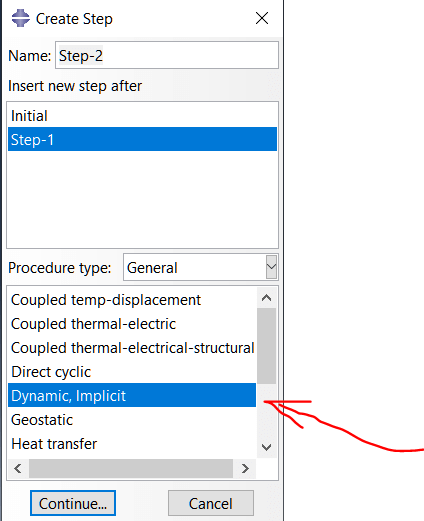Open the Procedure type dropdown
Viewport: 424px width, 521px height.
(x=271, y=267)
